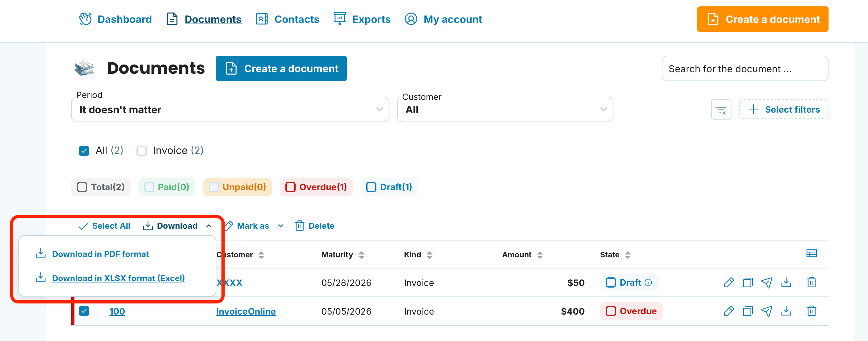
Task: Click the Select filters button
Action: 783,109
